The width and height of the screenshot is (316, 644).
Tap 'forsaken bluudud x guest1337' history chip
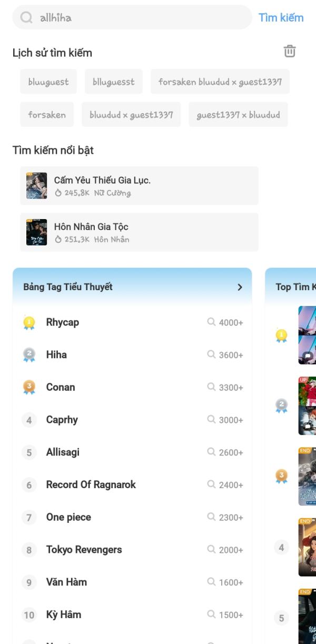pyautogui.click(x=220, y=82)
